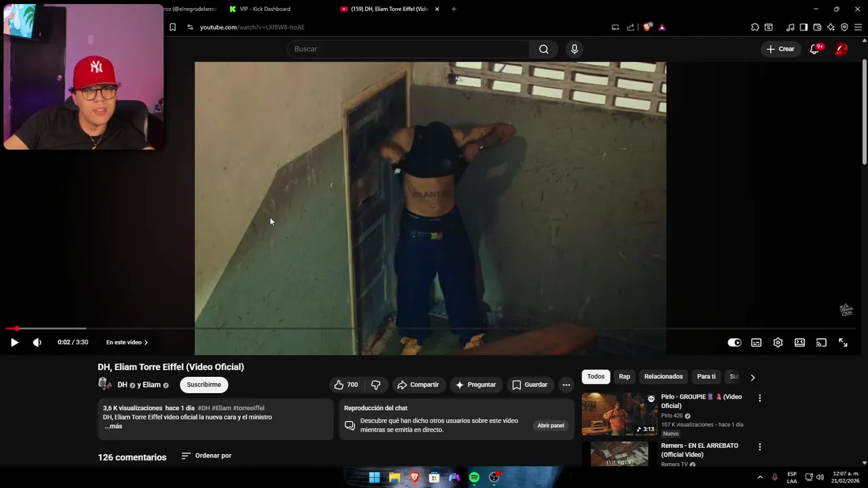Open Spotify from the taskbar
This screenshot has width=868, height=488.
click(474, 477)
